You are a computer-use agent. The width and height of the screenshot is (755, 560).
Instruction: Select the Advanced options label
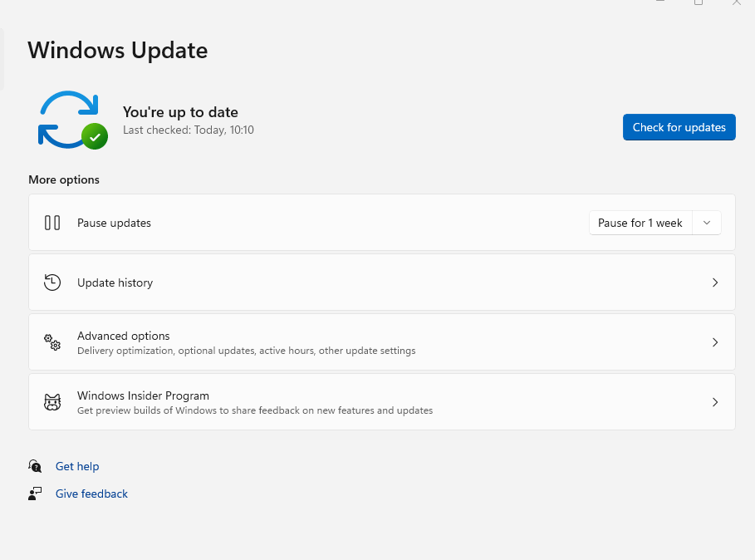123,336
